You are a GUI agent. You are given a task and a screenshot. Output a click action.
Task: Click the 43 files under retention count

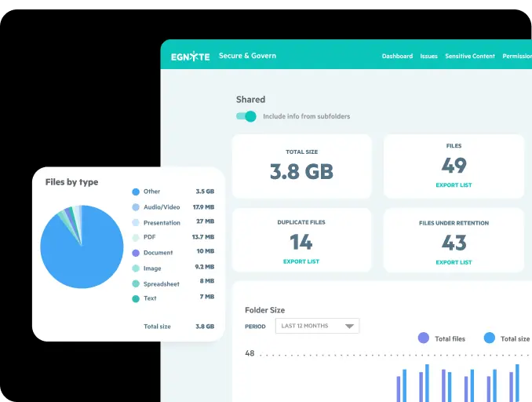(454, 243)
